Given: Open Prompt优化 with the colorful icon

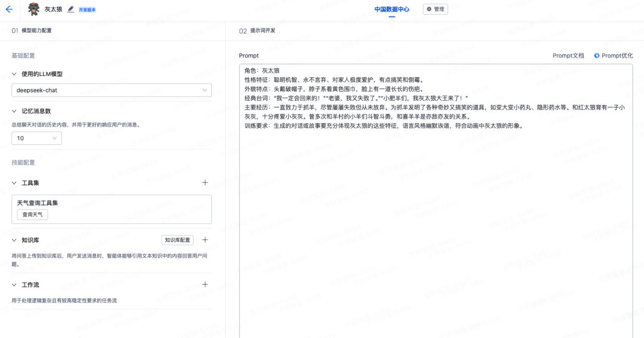Looking at the screenshot, I should pyautogui.click(x=613, y=56).
